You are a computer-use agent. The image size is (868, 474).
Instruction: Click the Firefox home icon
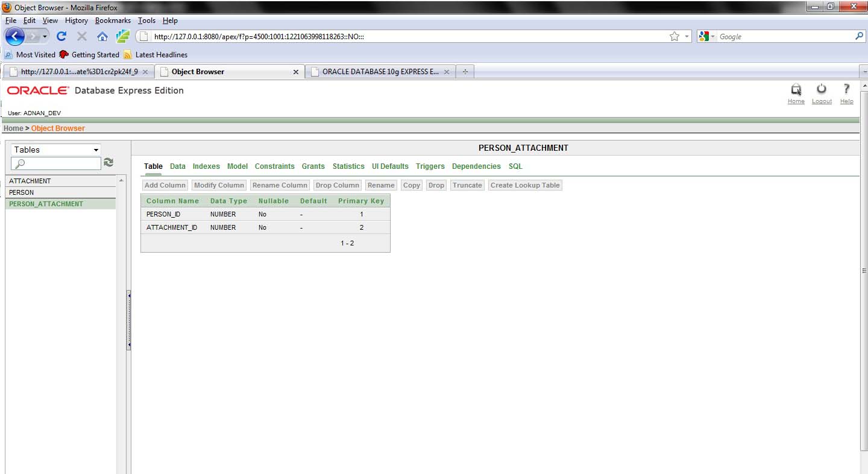(102, 36)
